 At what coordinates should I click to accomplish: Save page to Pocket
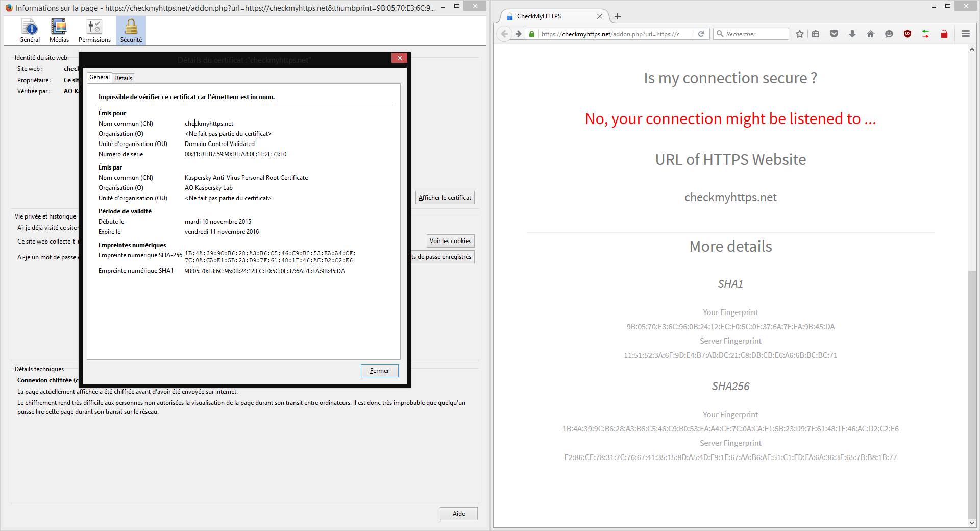(x=834, y=34)
